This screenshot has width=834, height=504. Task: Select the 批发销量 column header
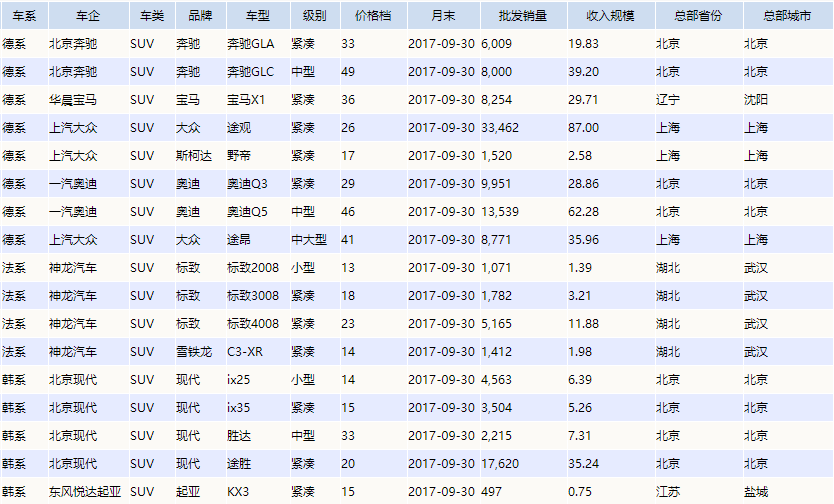pyautogui.click(x=523, y=16)
